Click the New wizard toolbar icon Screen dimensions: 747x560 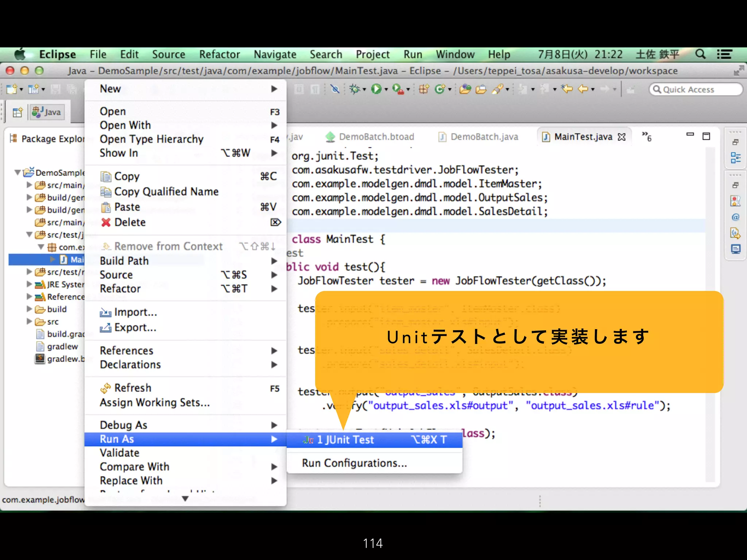click(12, 89)
